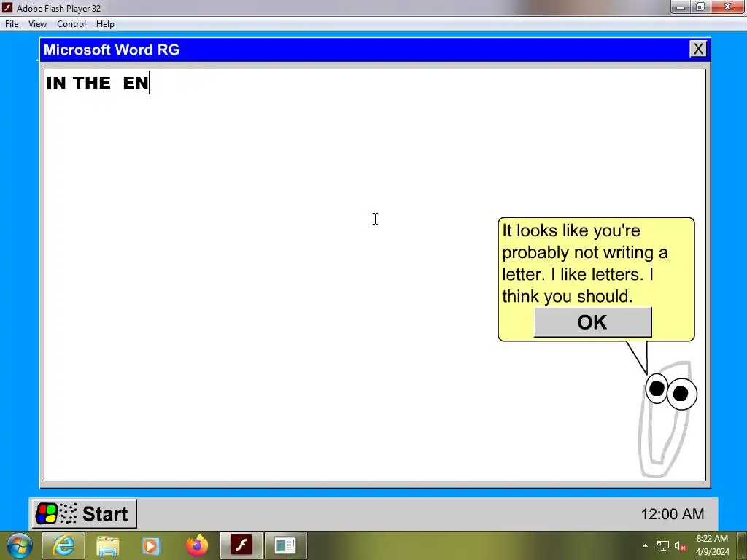
Task: Click the Windows Start orb
Action: tap(20, 545)
